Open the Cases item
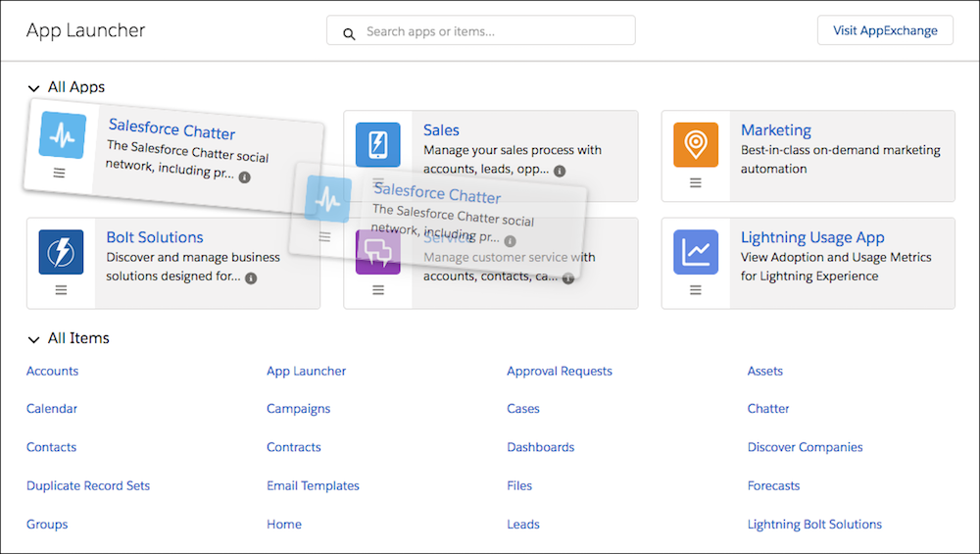The height and width of the screenshot is (554, 980). (523, 408)
